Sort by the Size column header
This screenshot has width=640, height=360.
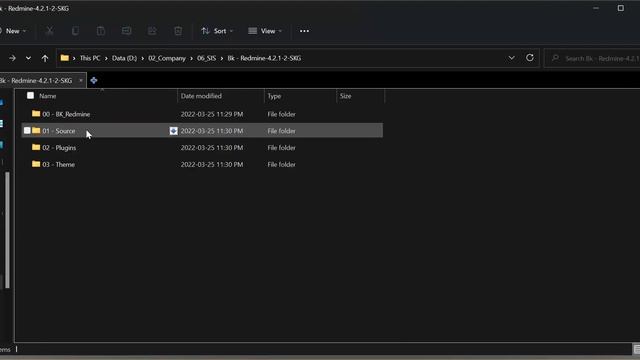346,96
